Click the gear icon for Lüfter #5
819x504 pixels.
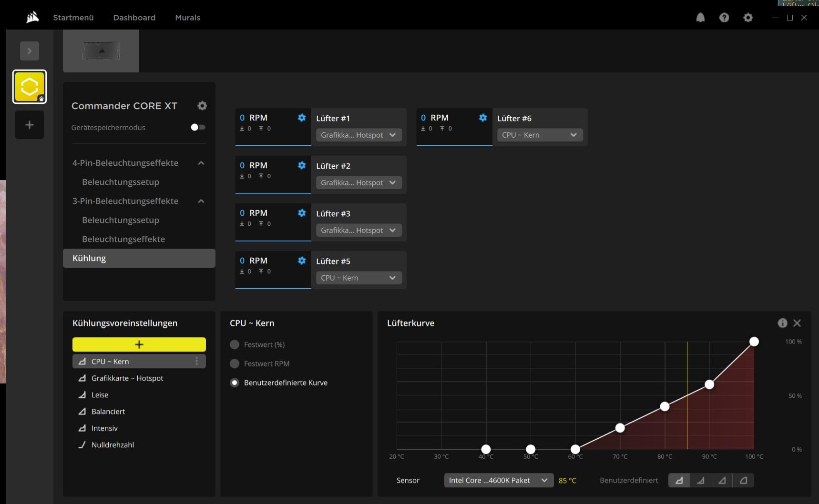coord(302,261)
